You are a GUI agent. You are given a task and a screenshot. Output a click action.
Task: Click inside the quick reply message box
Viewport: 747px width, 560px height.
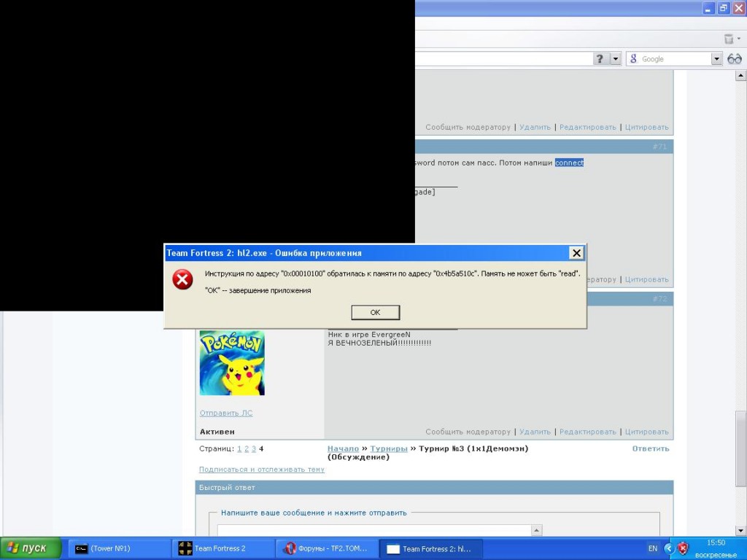[x=374, y=530]
